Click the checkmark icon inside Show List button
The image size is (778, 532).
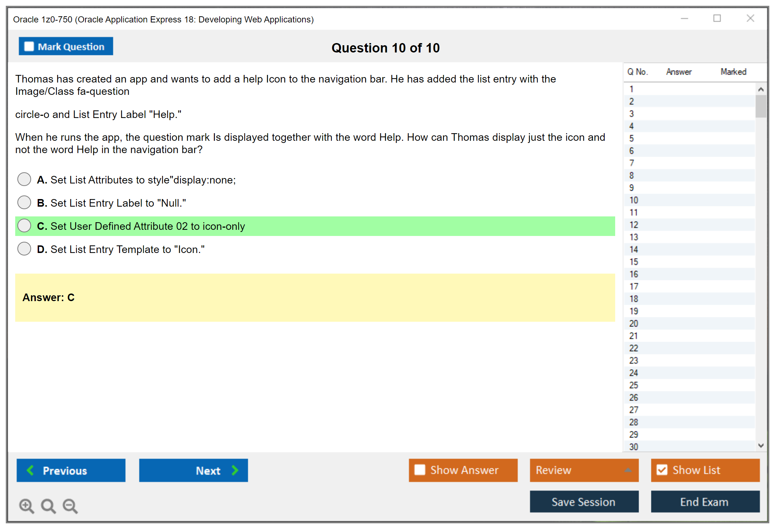click(x=662, y=470)
